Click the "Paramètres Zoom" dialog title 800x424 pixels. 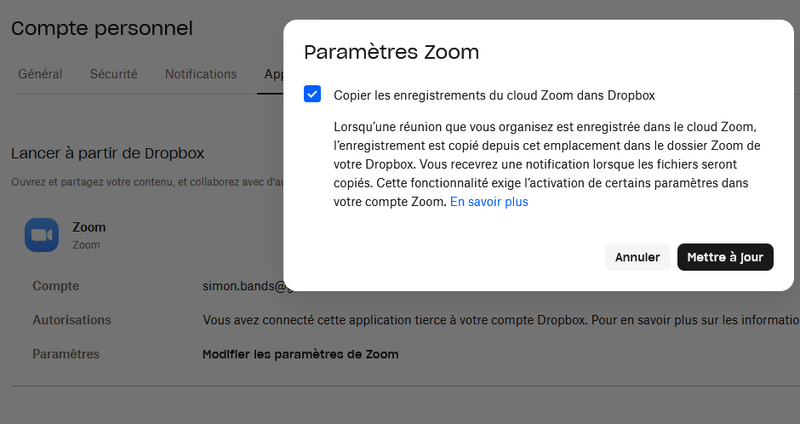391,52
